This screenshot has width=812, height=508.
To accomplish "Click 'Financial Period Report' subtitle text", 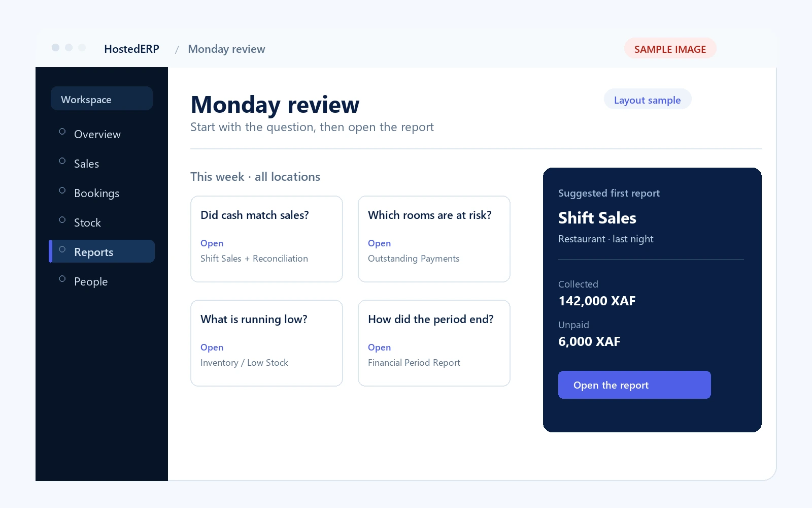I will 414,363.
